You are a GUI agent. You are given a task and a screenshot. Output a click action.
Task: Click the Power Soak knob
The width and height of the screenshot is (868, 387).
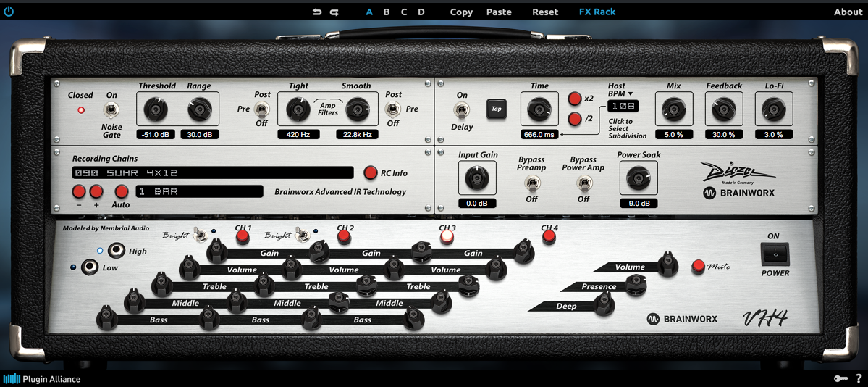639,178
